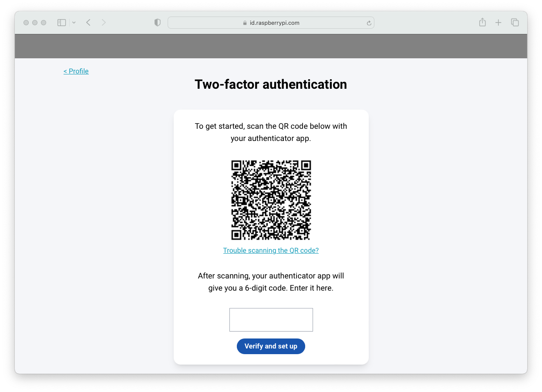Click the QR code image

click(271, 200)
